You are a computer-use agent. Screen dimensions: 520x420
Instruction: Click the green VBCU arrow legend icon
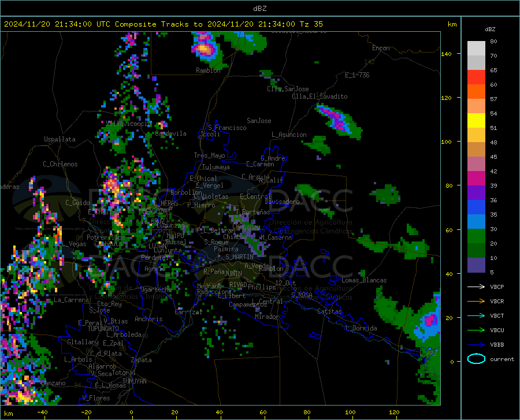point(476,330)
